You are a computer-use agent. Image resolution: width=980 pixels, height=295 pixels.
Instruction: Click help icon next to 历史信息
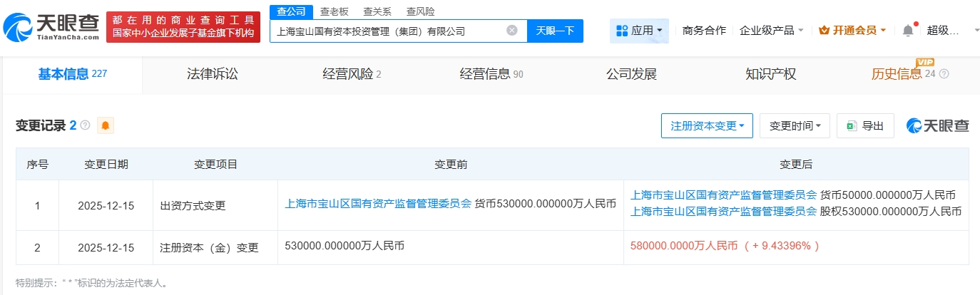[x=944, y=74]
